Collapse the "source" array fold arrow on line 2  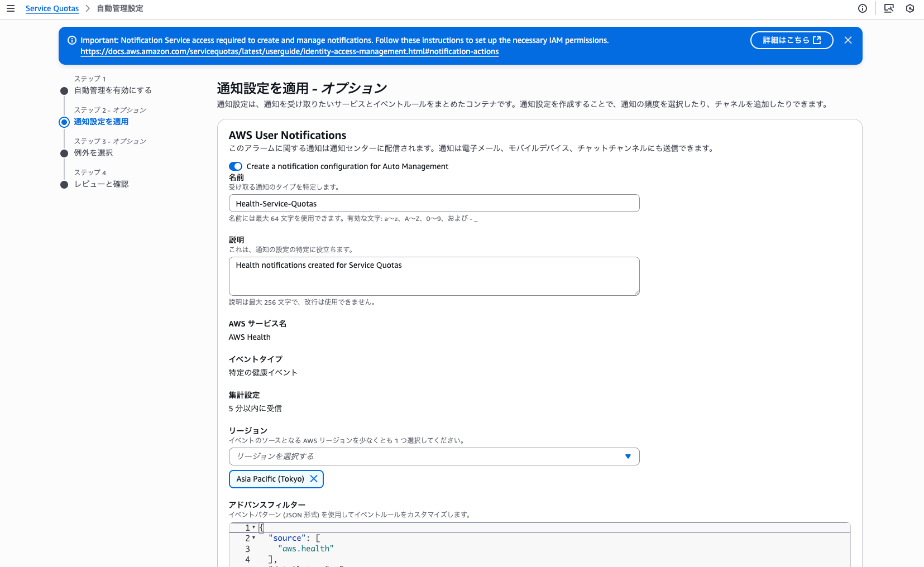(x=254, y=538)
